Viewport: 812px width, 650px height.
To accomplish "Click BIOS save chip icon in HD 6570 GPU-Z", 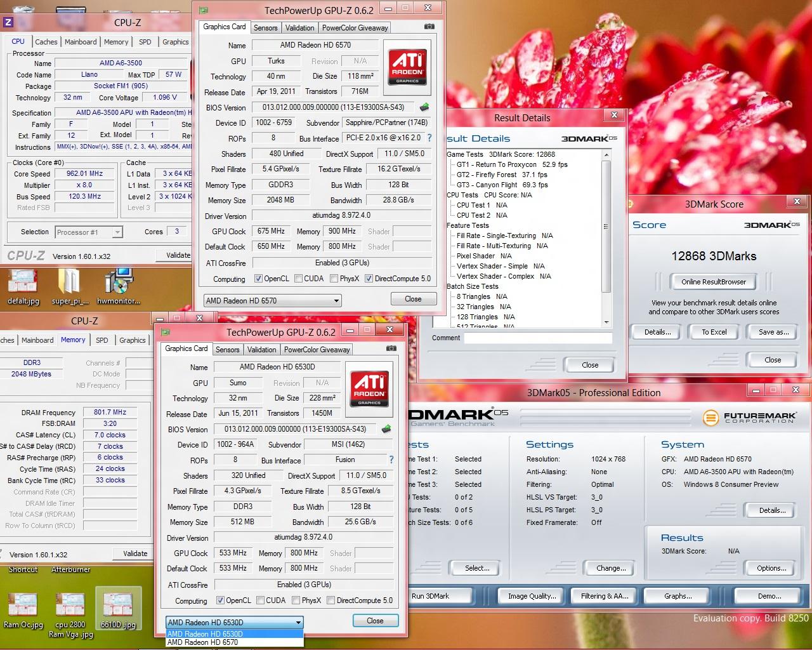I will coord(424,107).
